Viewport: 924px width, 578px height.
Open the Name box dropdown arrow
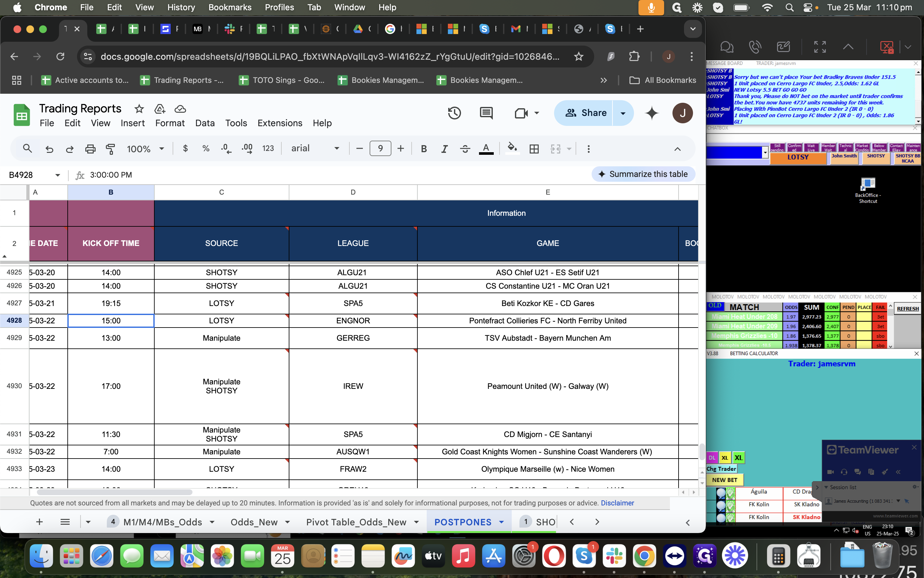[58, 175]
